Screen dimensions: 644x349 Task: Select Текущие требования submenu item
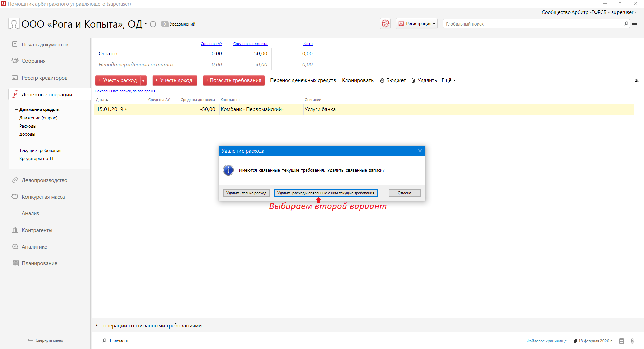[x=40, y=151]
